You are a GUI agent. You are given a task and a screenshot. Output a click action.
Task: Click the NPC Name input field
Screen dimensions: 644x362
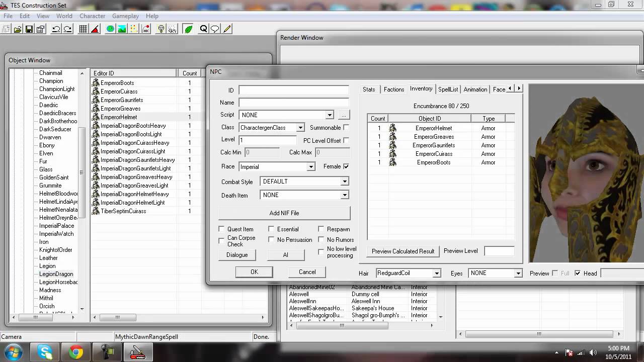click(x=294, y=103)
